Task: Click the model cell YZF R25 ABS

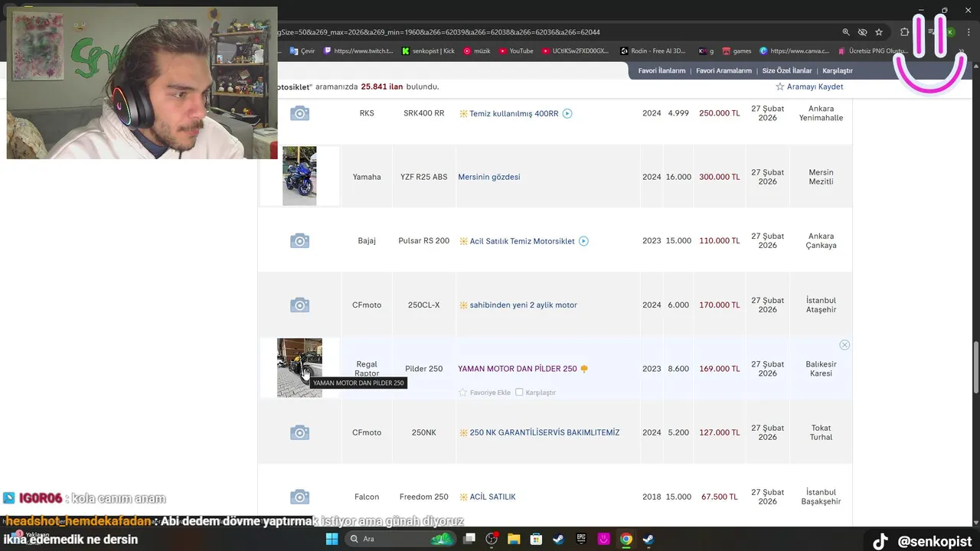Action: (x=423, y=177)
